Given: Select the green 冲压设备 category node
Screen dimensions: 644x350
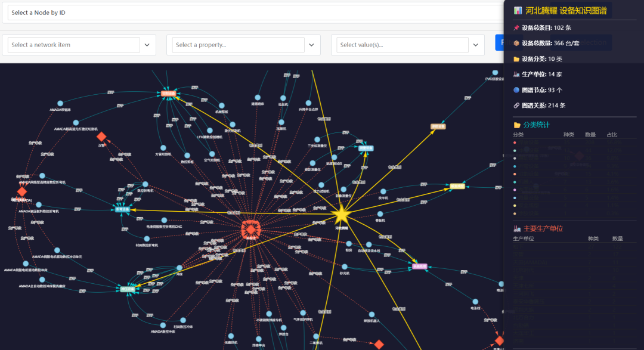Looking at the screenshot, I should [128, 289].
